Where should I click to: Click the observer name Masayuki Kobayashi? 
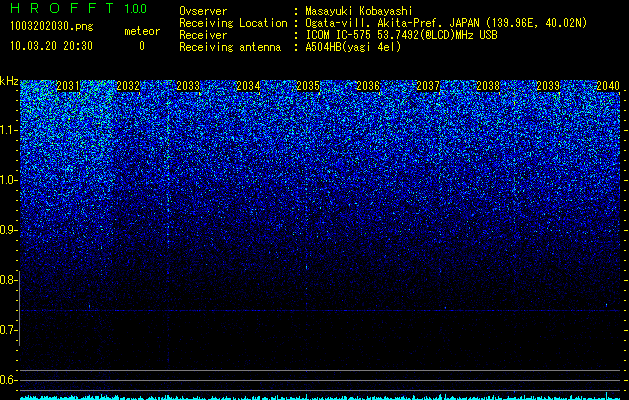[x=359, y=11]
